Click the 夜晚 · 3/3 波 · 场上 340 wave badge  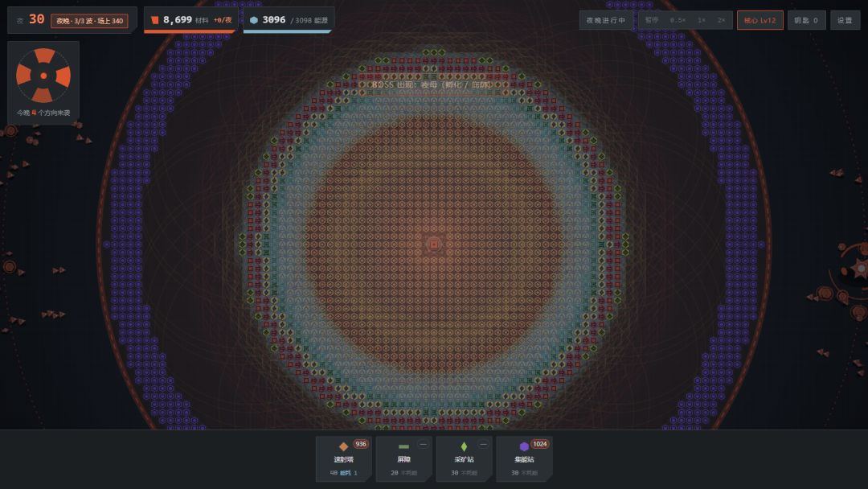point(90,21)
